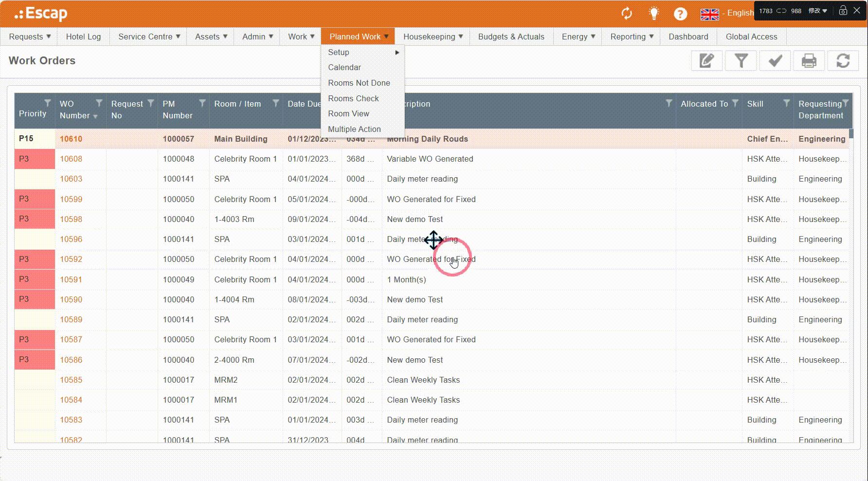Image resolution: width=868 pixels, height=481 pixels.
Task: Click 'Variable WO Generated' description
Action: 430,159
